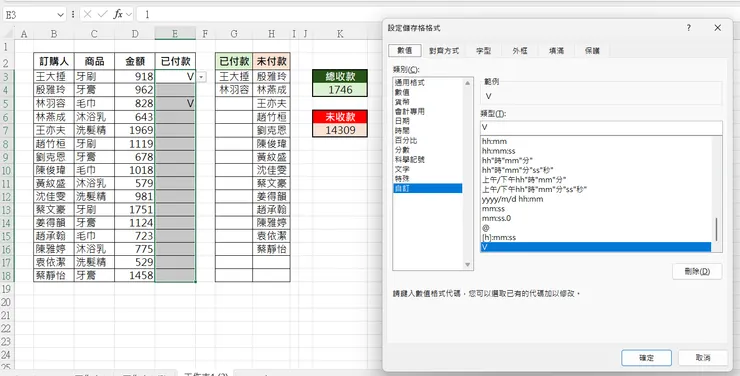Select 百分比 category
Image resolution: width=740 pixels, height=376 pixels.
click(428, 141)
